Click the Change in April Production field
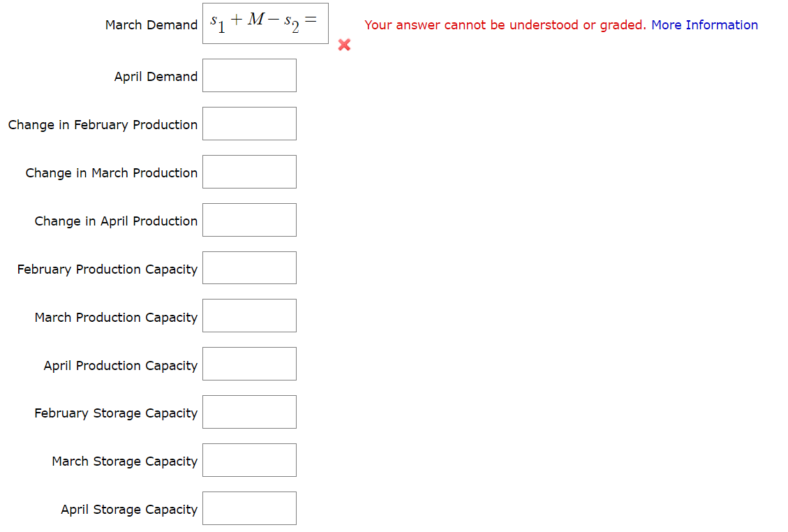The height and width of the screenshot is (532, 788). click(x=249, y=220)
